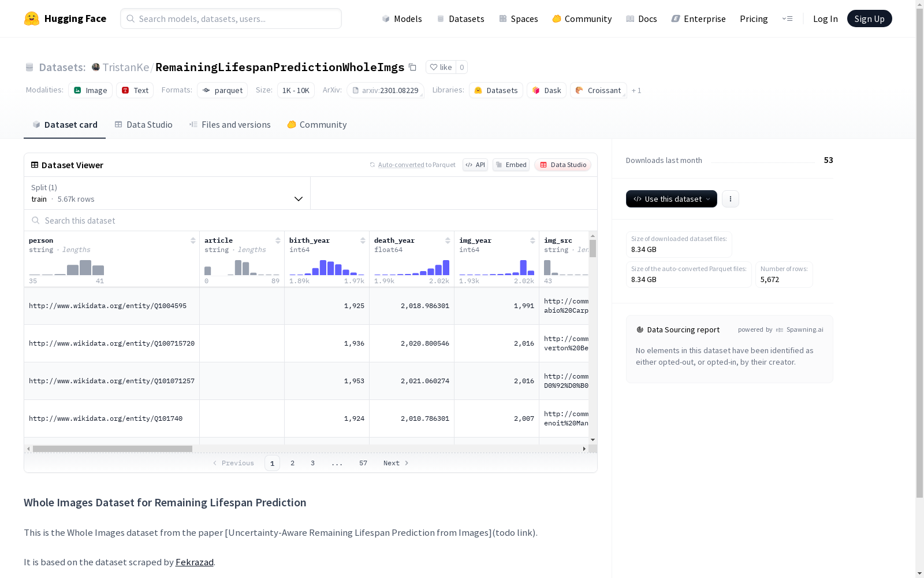Open the Use this dataset dropdown
The width and height of the screenshot is (924, 578).
[672, 199]
